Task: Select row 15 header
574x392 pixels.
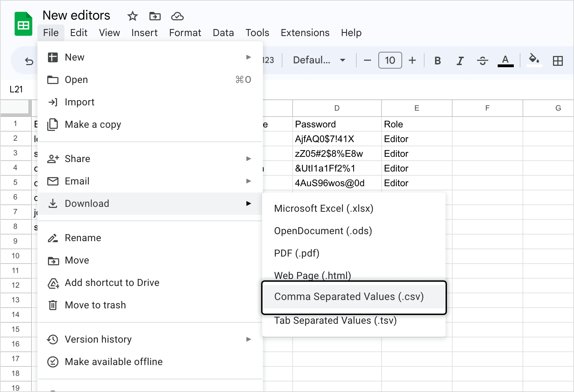Action: (x=15, y=329)
